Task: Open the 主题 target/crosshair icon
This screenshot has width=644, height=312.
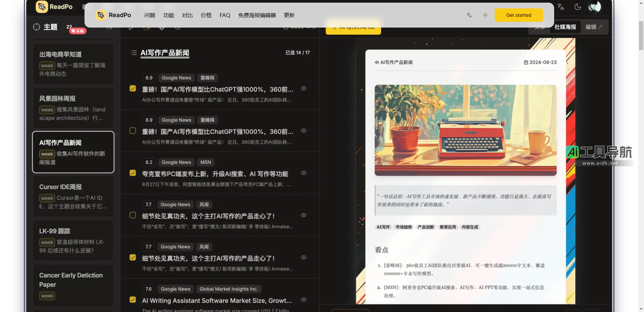Action: 36,27
